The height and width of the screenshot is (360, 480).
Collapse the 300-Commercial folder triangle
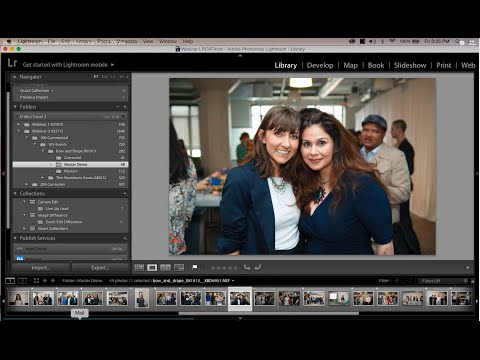pyautogui.click(x=27, y=138)
